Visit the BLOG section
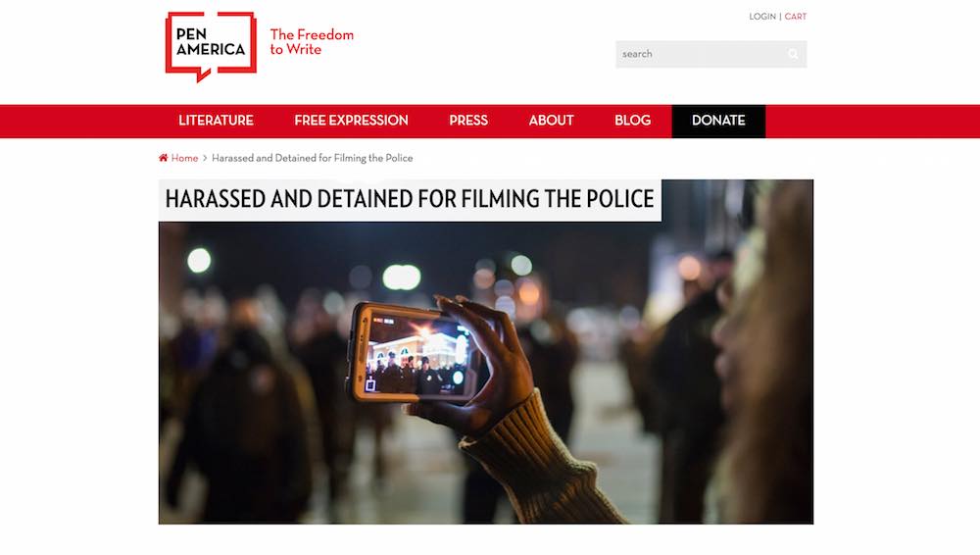 point(632,121)
